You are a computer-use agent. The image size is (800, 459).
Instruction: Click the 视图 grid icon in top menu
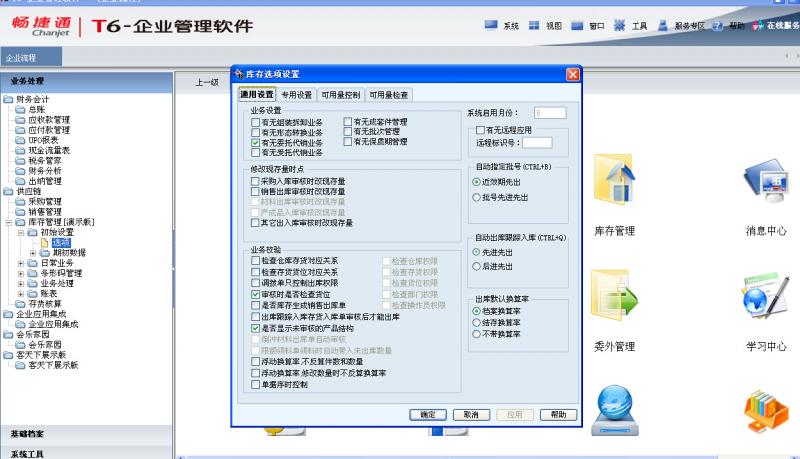coord(534,25)
